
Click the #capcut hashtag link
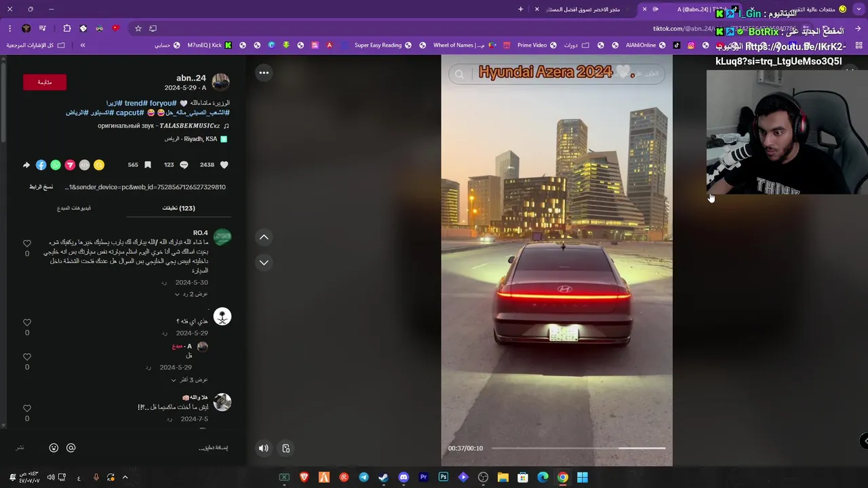click(x=130, y=113)
